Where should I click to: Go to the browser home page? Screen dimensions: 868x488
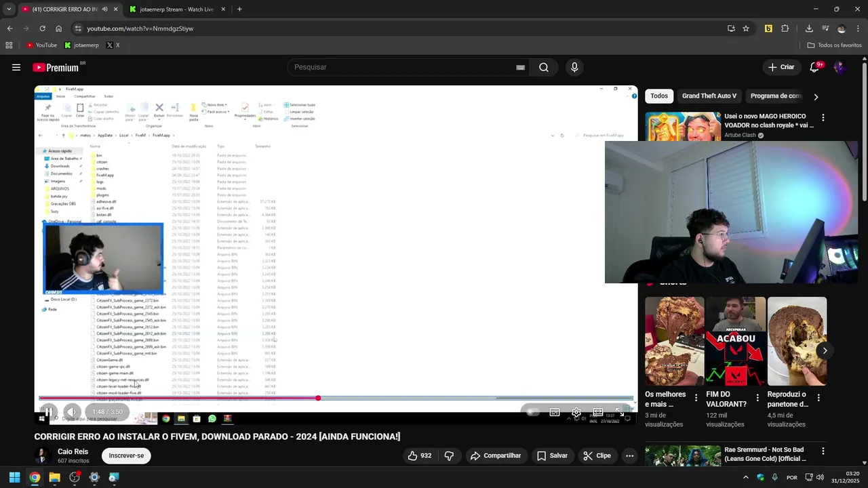click(x=58, y=28)
